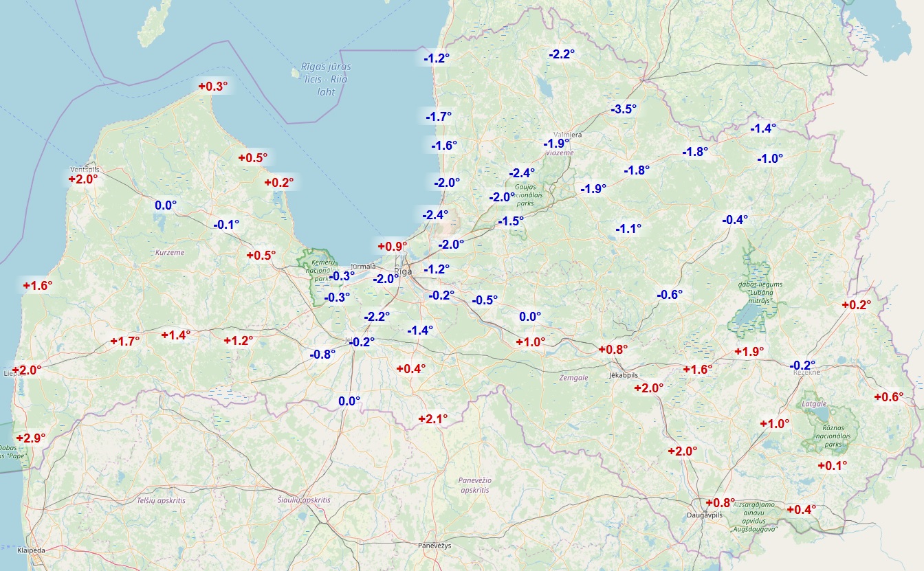Screen dimensions: 924x571
Task: Click the Panevėžio apskritis label
Action: pyautogui.click(x=475, y=485)
